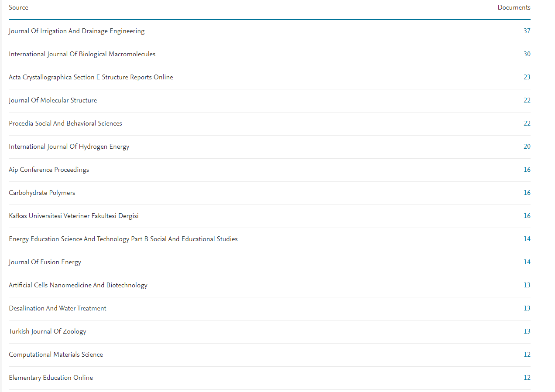Select the Turkish Journal Of Zoology source name
Viewport: 555px width, 392px height.
[x=48, y=331]
